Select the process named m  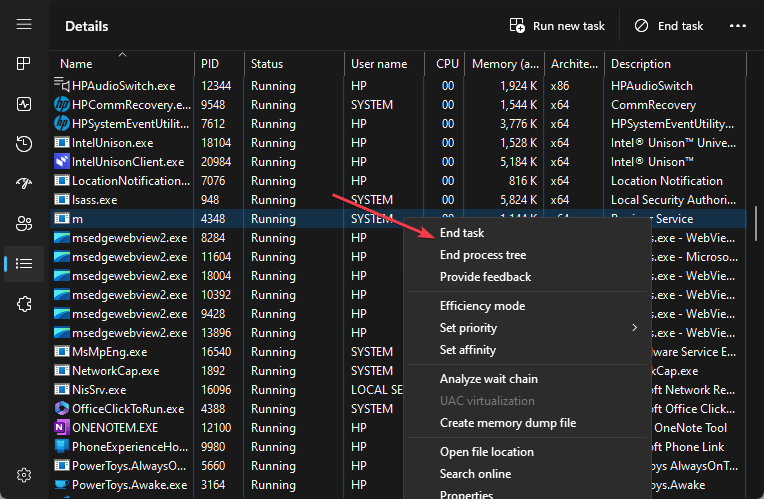77,219
